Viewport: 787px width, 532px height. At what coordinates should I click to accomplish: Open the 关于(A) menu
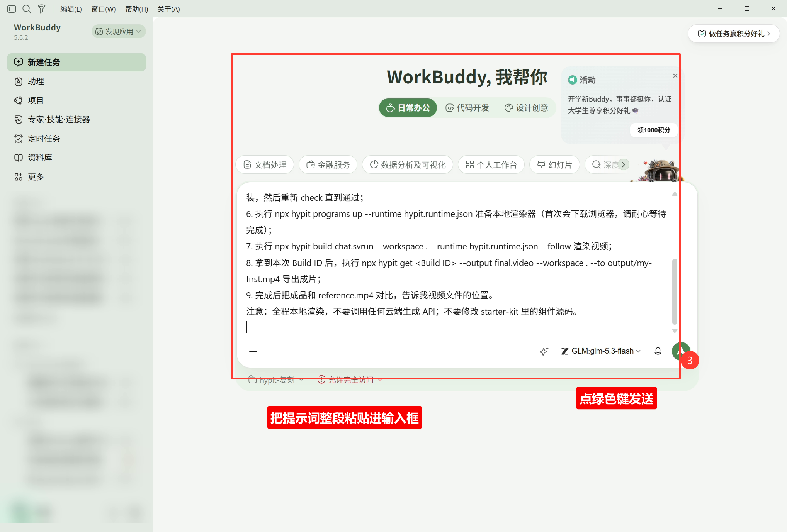click(x=168, y=9)
